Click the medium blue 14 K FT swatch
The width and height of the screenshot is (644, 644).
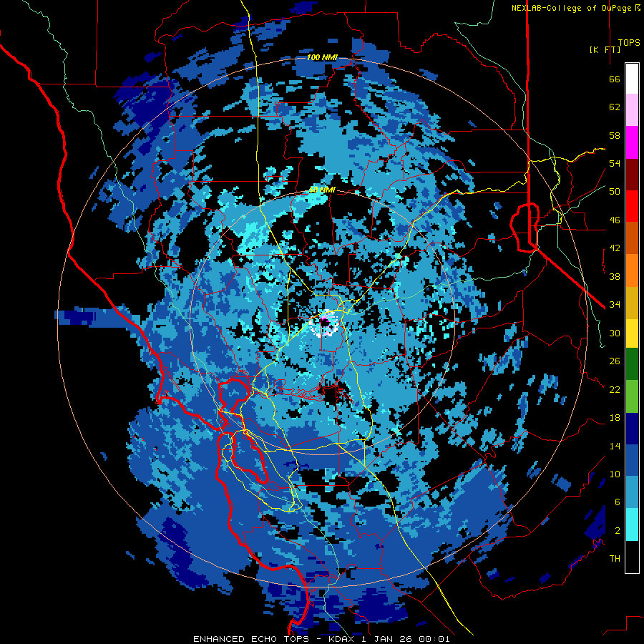pyautogui.click(x=632, y=460)
